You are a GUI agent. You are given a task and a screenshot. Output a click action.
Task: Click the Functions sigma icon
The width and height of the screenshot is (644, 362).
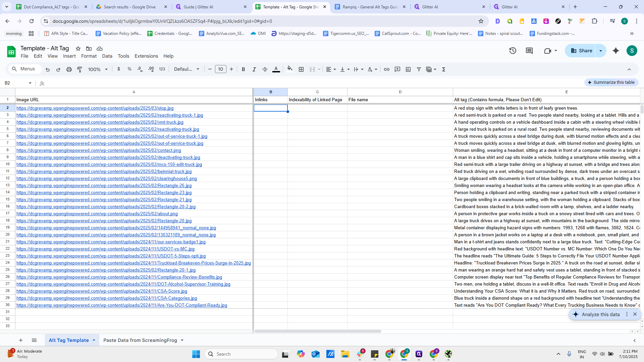point(443,69)
